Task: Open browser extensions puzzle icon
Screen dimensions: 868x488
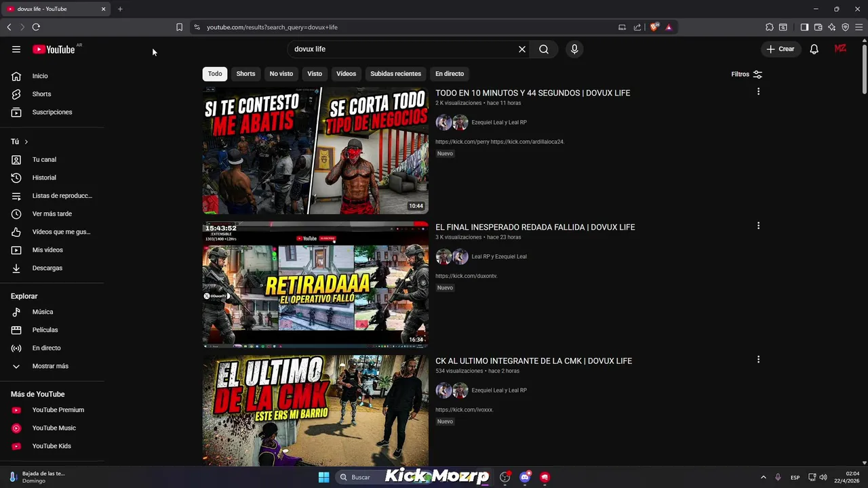Action: [769, 27]
